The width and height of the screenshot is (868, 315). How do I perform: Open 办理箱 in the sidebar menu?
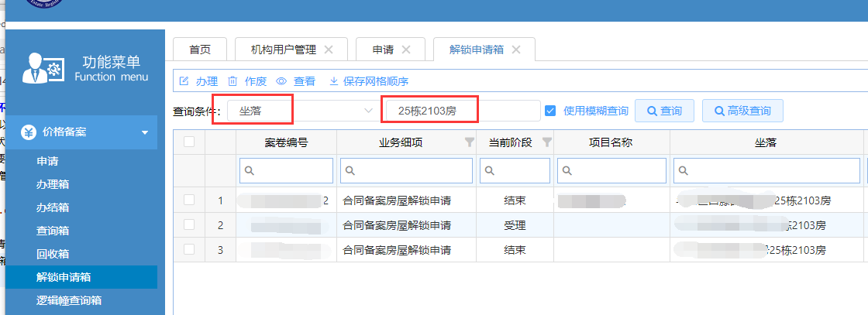pos(53,185)
